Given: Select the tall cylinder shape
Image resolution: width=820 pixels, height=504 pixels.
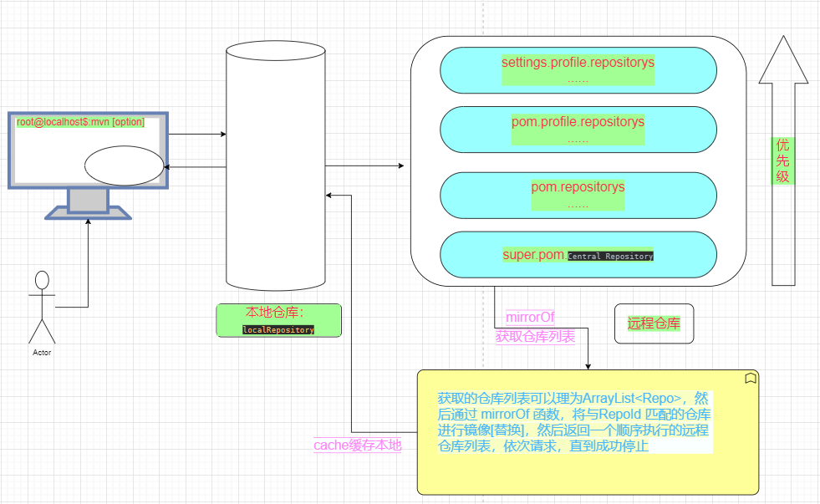Looking at the screenshot, I should [x=275, y=167].
